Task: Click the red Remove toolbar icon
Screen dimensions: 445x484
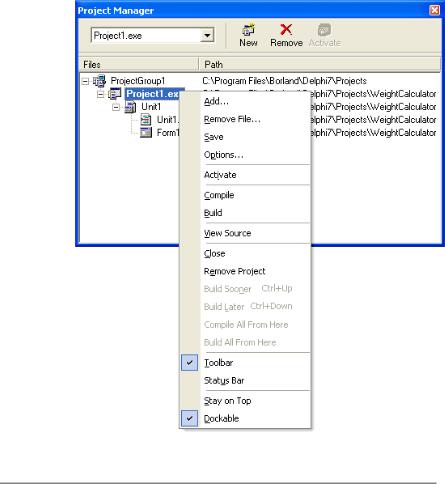Action: tap(286, 30)
